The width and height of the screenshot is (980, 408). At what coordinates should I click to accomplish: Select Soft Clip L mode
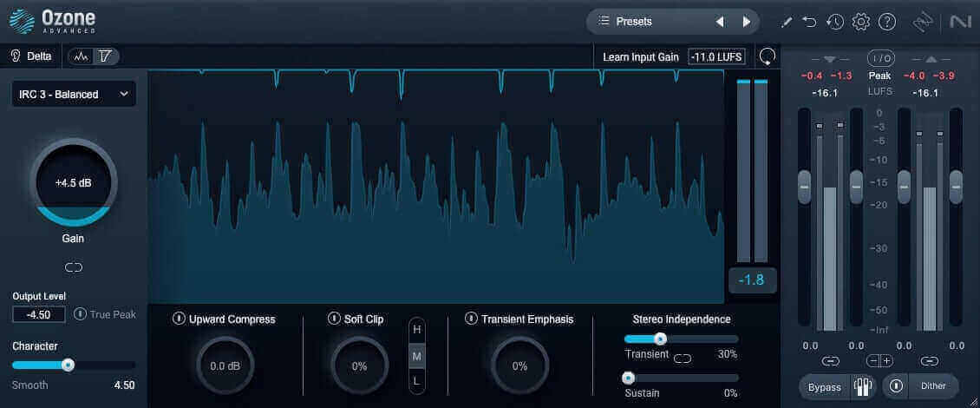click(417, 381)
